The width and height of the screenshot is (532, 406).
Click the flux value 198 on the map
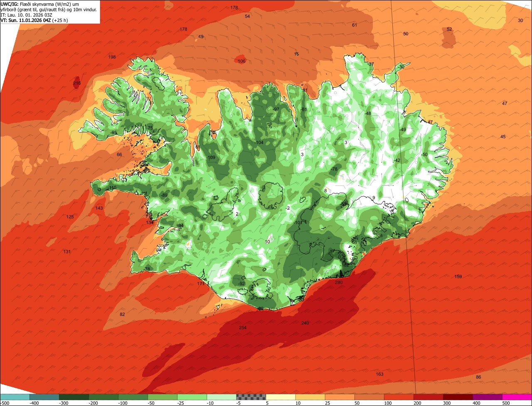tap(112, 57)
